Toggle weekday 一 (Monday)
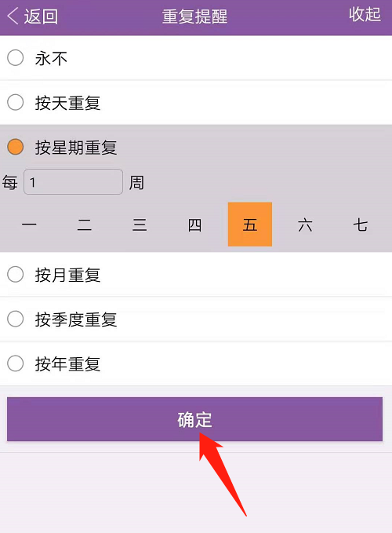Viewport: 392px width, 533px height. pyautogui.click(x=29, y=225)
